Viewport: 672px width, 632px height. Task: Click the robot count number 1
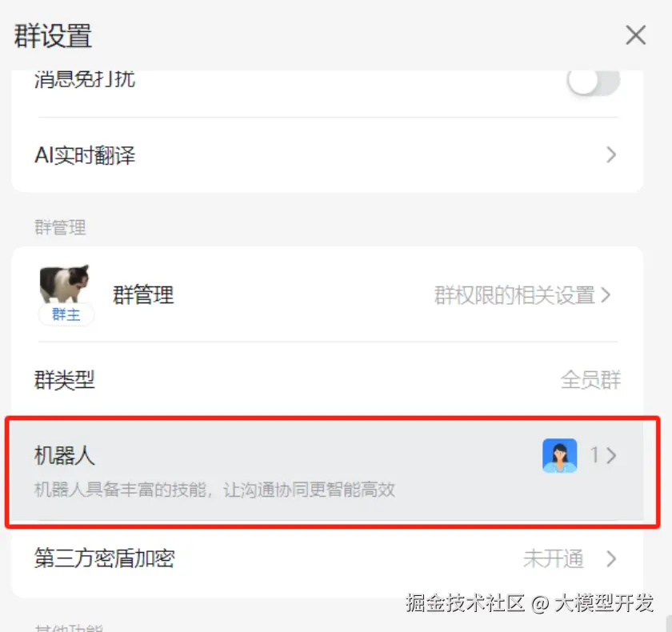pyautogui.click(x=594, y=455)
